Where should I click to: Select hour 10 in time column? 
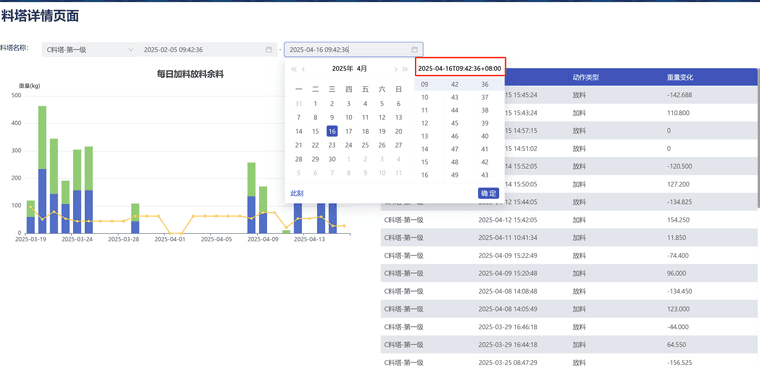tap(425, 97)
